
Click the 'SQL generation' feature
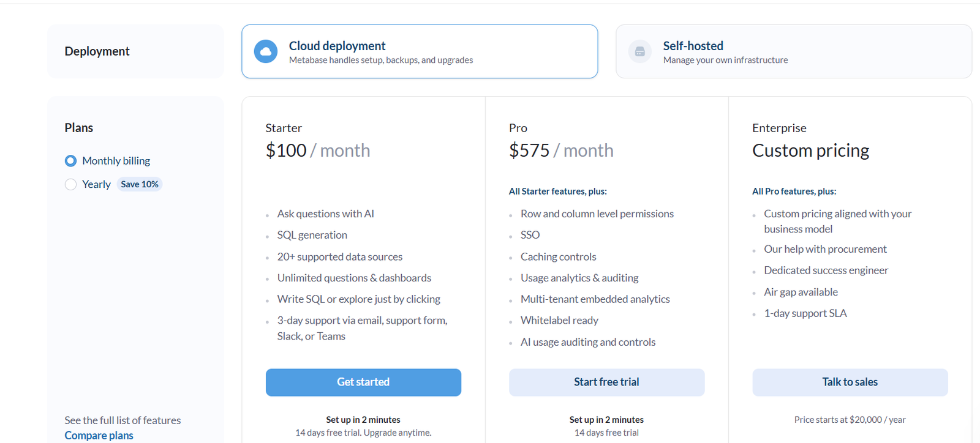312,236
